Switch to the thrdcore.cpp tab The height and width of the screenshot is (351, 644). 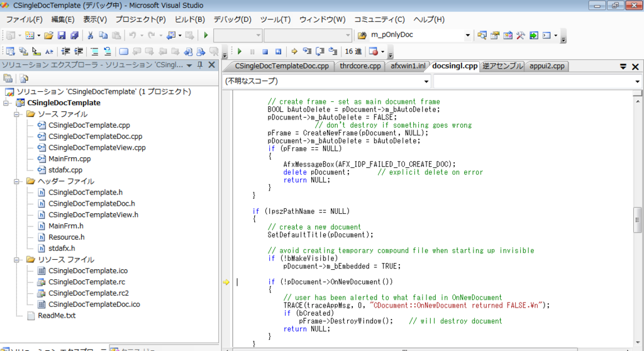(x=360, y=66)
